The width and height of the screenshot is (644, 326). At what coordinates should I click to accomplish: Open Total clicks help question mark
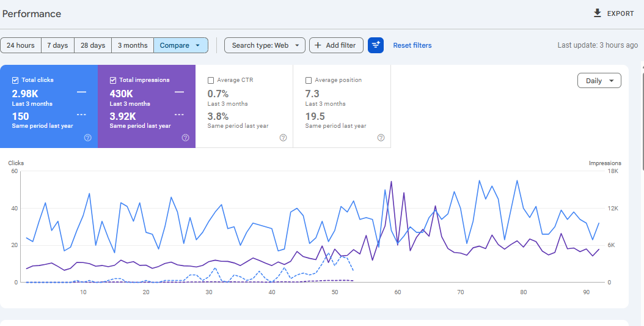tap(87, 138)
